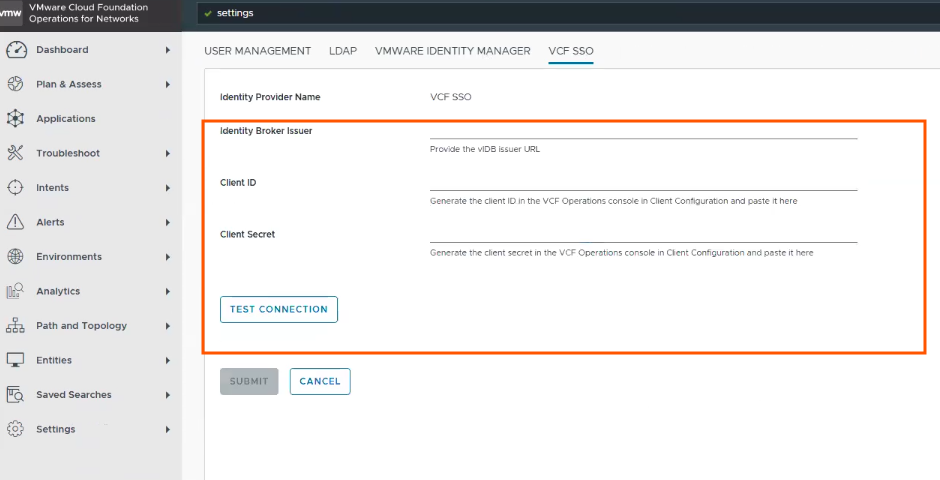The image size is (940, 480).
Task: Click the vmw logo
Action: (x=11, y=13)
